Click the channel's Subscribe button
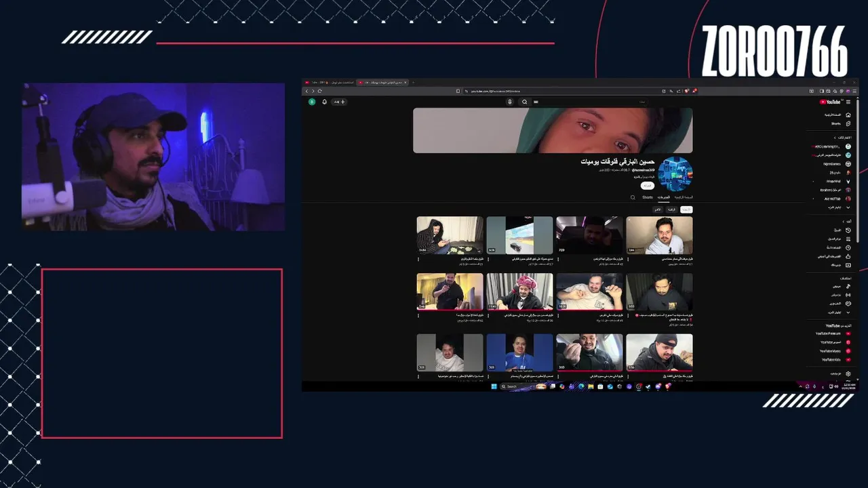This screenshot has height=488, width=868. click(648, 186)
